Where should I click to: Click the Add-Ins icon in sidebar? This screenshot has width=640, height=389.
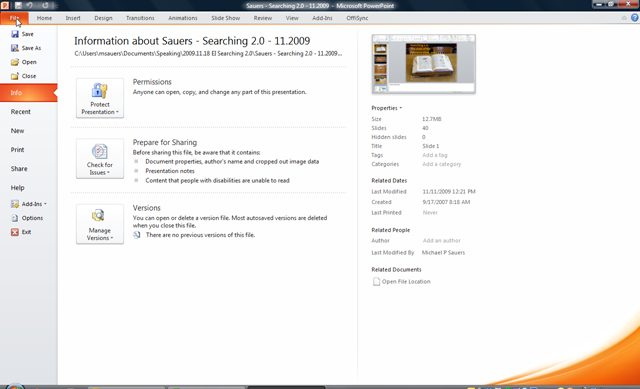(x=15, y=204)
